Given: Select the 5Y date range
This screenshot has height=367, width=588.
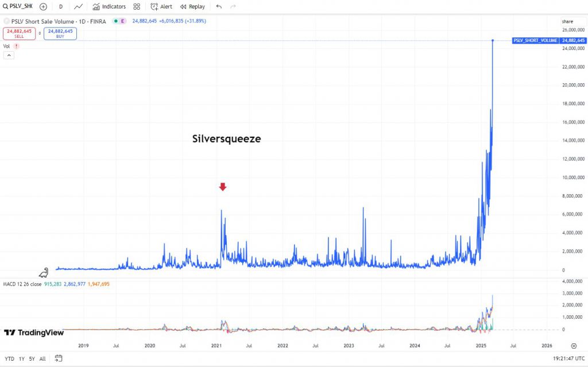Looking at the screenshot, I should point(32,359).
